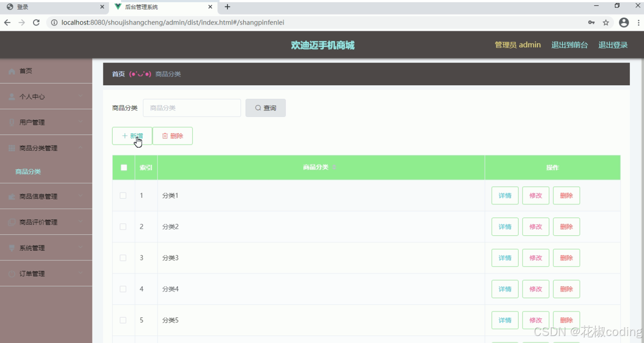The width and height of the screenshot is (644, 343).
Task: Click the home icon beside 首页 in sidebar
Action: pyautogui.click(x=12, y=71)
